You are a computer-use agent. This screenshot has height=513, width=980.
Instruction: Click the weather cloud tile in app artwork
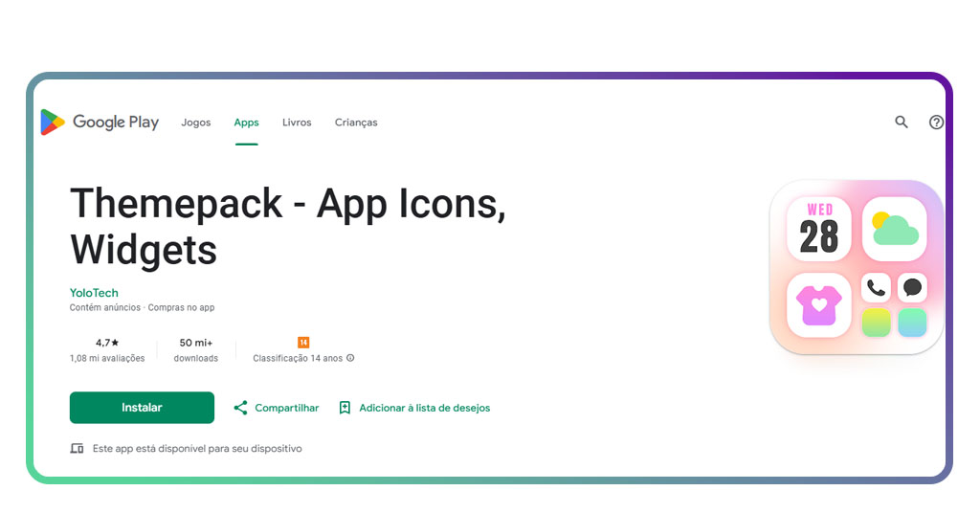[895, 229]
